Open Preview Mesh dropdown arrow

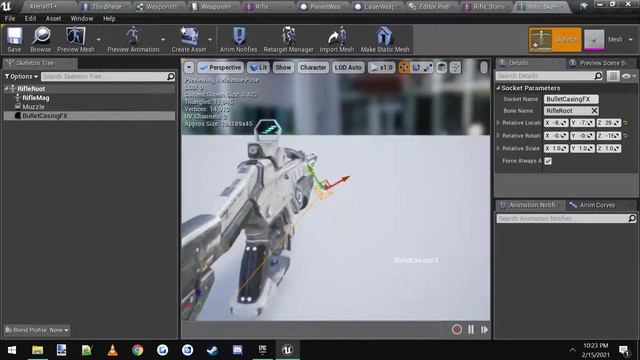pyautogui.click(x=98, y=40)
